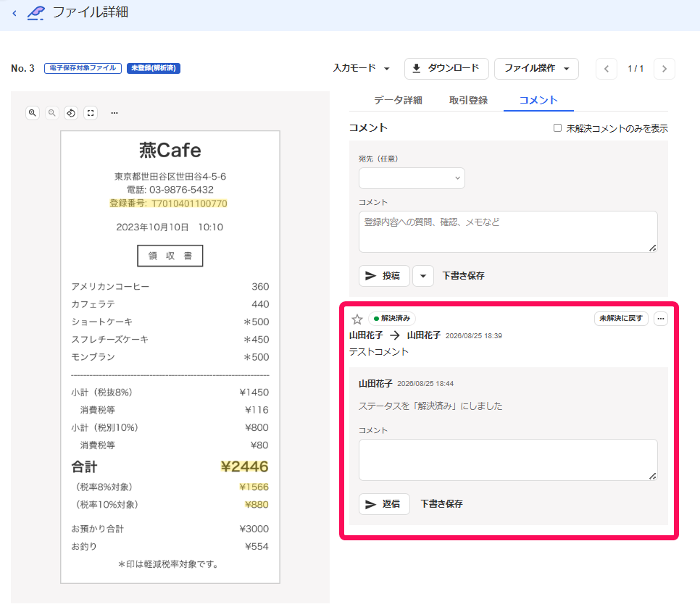Screen dimensions: 700x612
Task: Click 下書き保存 next to 投稿
Action: click(463, 276)
